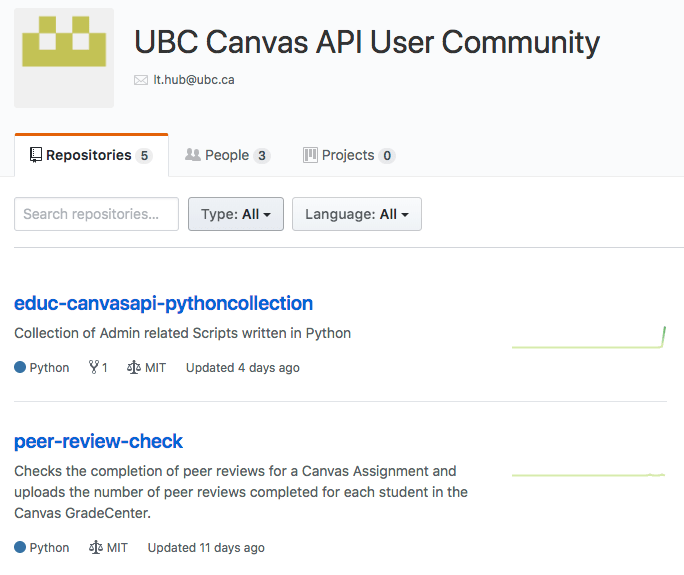Switch to the People tab
This screenshot has width=684, height=575.
(x=227, y=155)
